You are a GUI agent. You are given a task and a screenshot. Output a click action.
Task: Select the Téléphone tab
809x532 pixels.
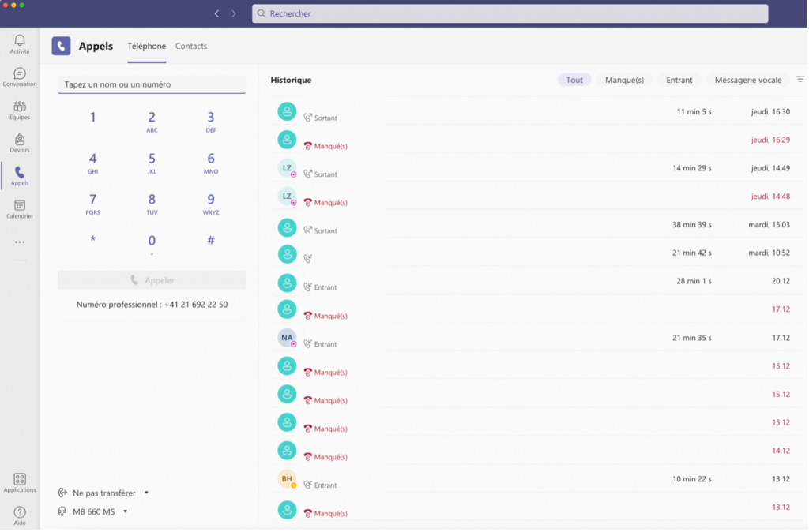point(147,47)
